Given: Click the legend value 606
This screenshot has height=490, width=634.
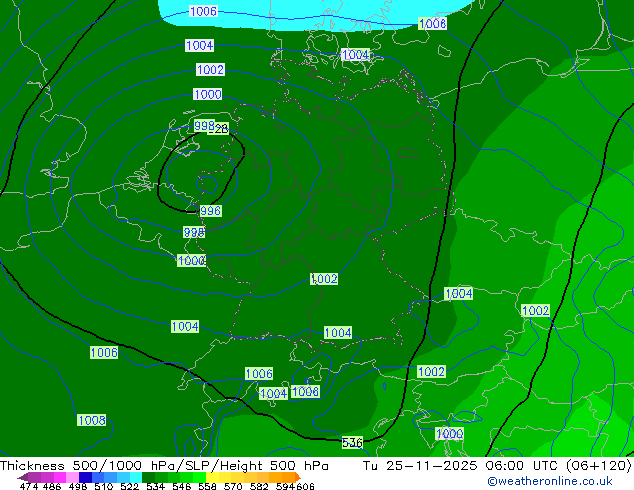Looking at the screenshot, I should tap(305, 486).
